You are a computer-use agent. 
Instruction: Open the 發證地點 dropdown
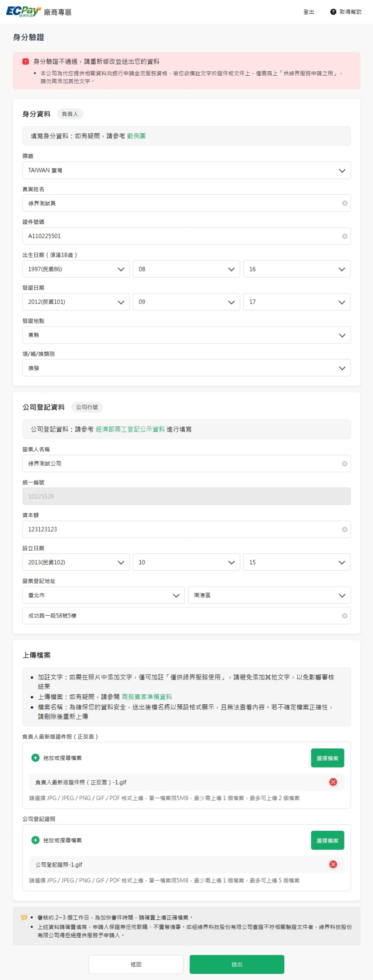coord(186,335)
